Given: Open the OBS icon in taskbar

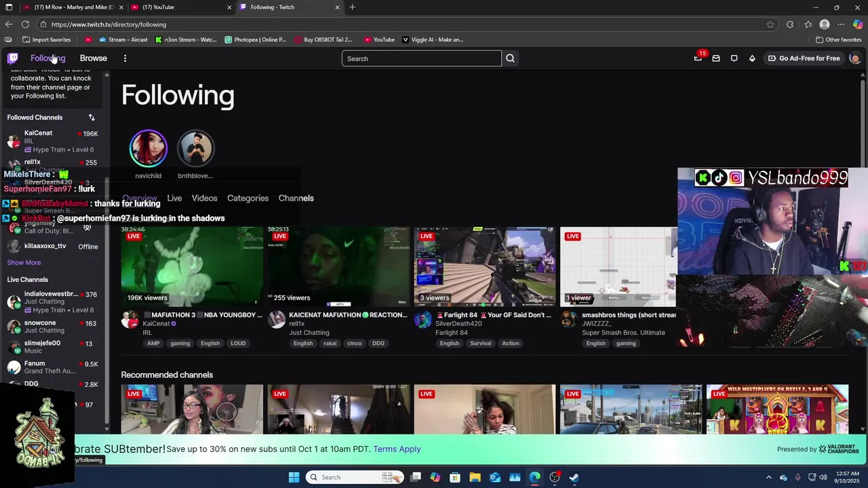Looking at the screenshot, I should click(x=555, y=477).
